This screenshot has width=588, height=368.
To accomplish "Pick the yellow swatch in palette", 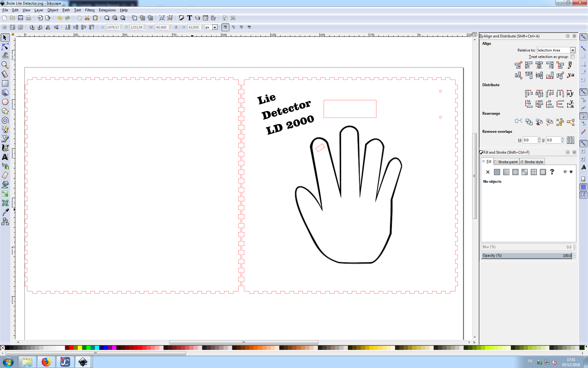I will (80, 348).
